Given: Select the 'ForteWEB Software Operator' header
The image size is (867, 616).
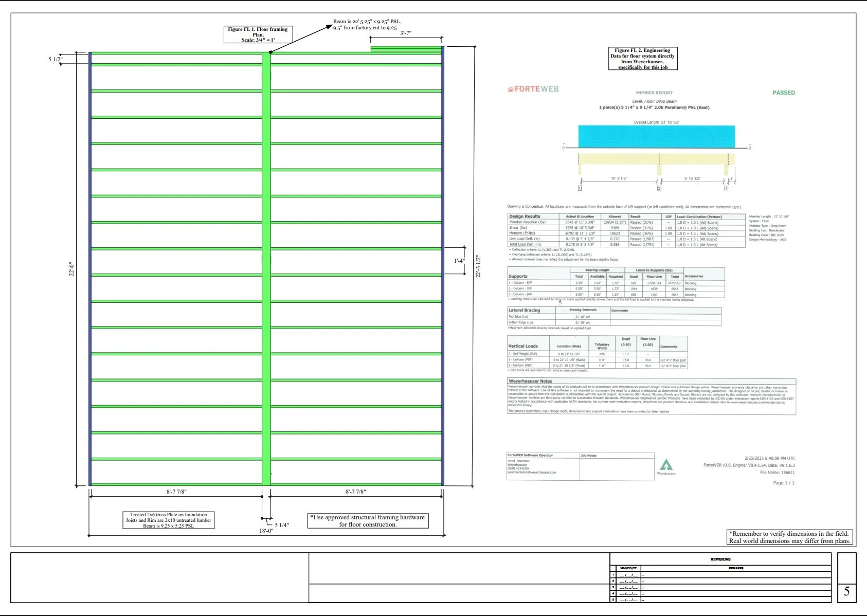Looking at the screenshot, I should pos(530,455).
